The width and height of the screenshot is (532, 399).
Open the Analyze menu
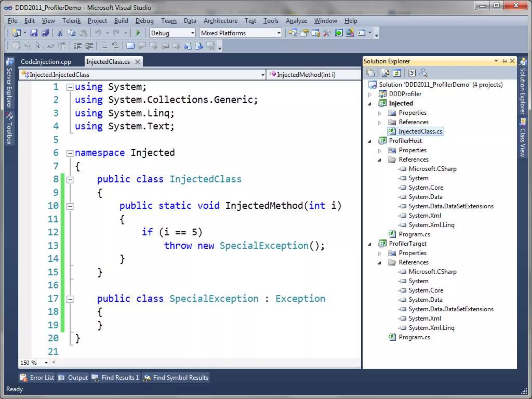click(x=296, y=21)
